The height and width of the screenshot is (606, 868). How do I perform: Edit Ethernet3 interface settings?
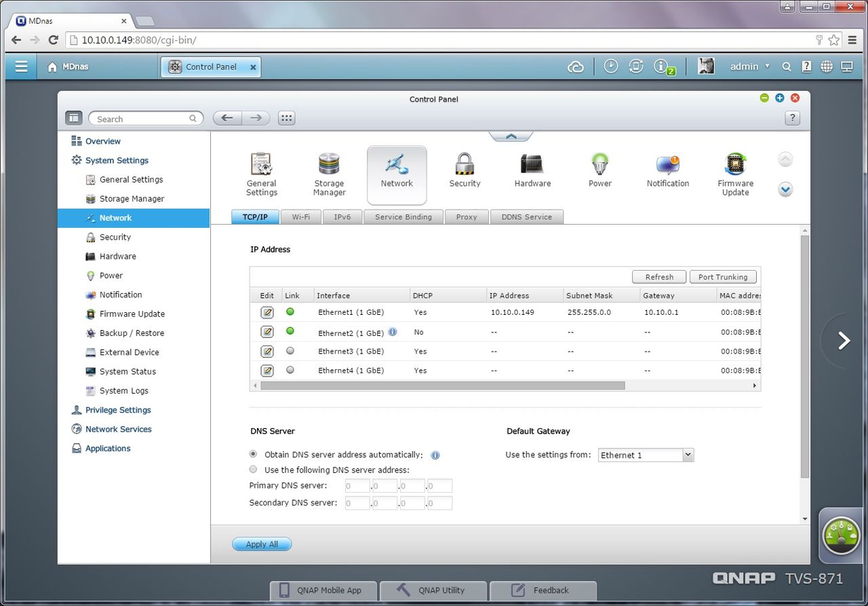tap(267, 351)
